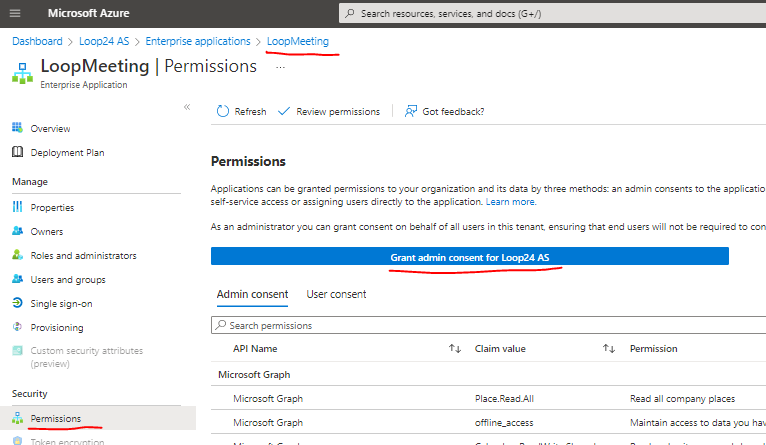Click the Refresh button label
Viewport: 766px width, 445px height.
(x=250, y=112)
